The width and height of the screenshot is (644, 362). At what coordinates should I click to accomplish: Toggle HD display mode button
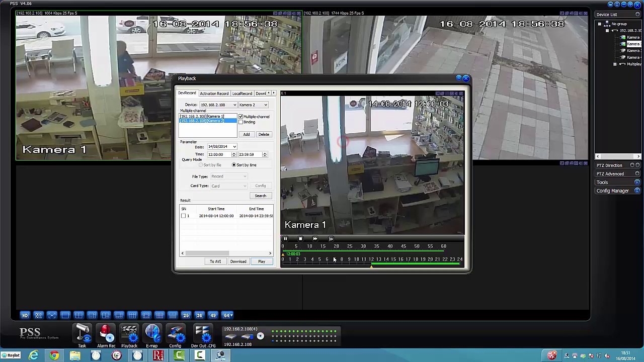point(25,315)
